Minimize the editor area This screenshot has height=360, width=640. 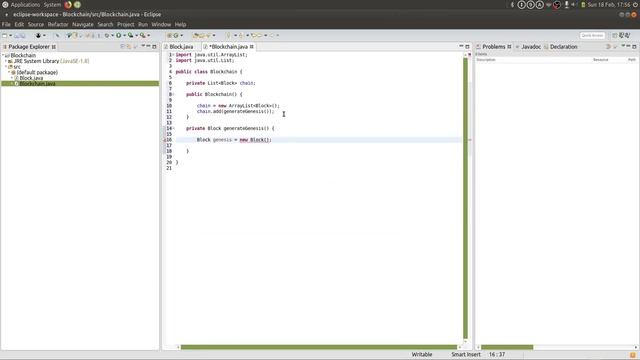461,47
